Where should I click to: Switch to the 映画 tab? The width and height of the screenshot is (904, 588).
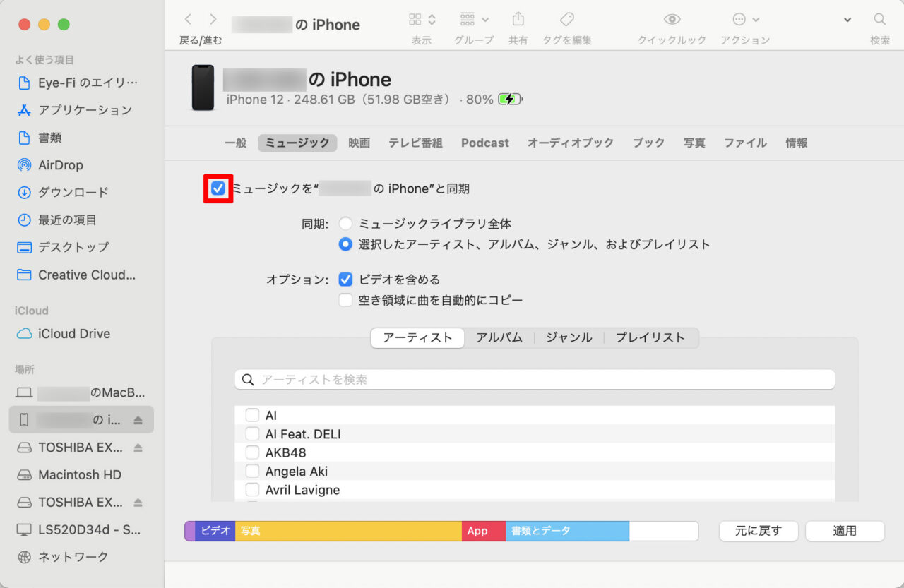(359, 143)
